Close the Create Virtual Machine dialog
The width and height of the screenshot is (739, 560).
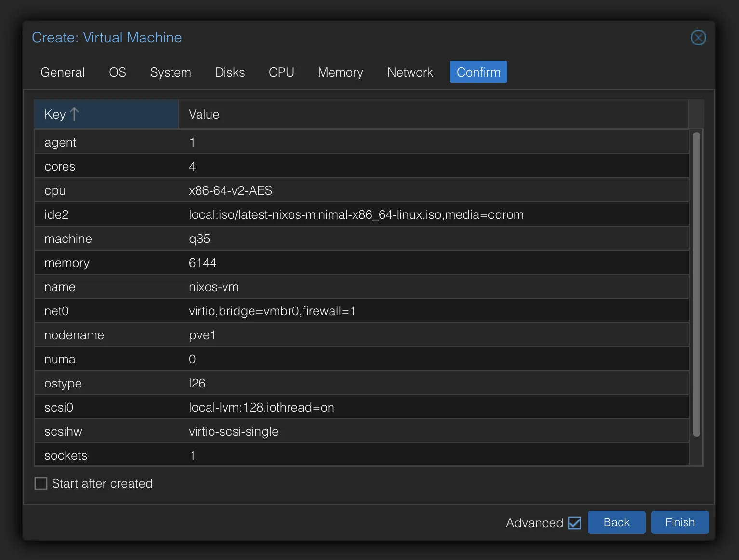click(698, 38)
